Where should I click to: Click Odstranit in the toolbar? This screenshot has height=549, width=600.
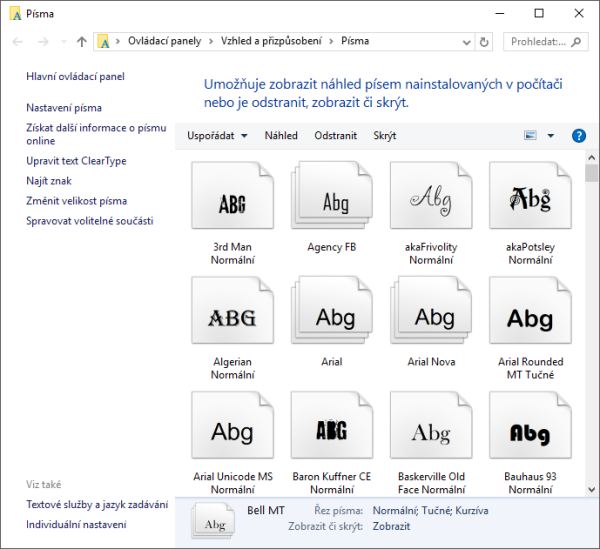[335, 135]
